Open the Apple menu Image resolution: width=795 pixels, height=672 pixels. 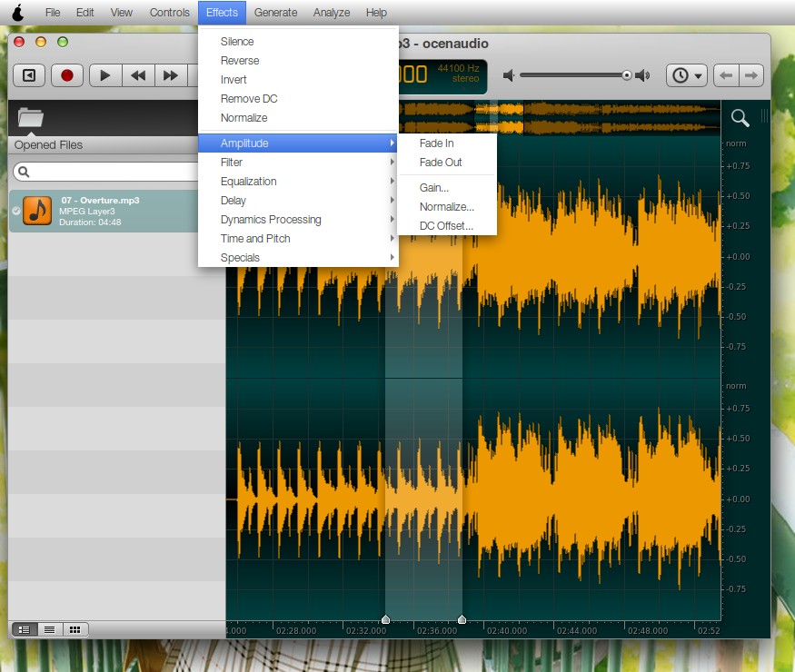tap(18, 12)
